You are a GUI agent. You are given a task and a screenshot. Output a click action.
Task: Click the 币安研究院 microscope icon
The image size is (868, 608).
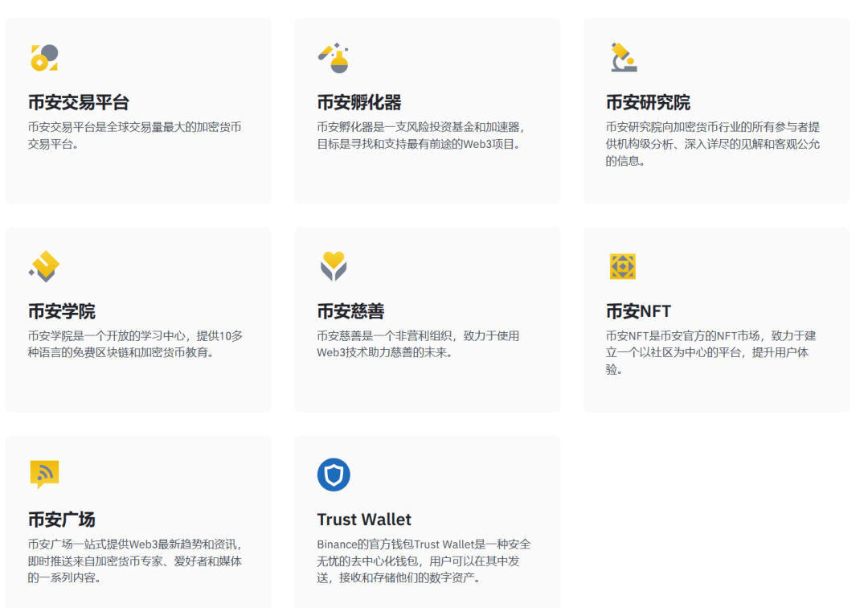(x=623, y=58)
